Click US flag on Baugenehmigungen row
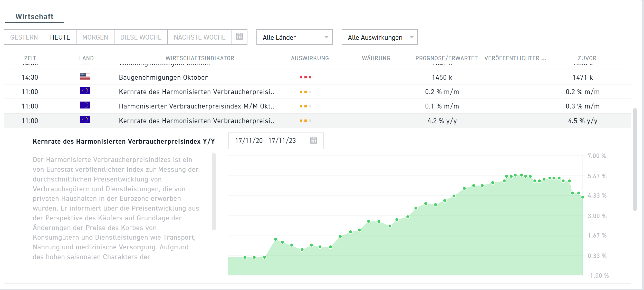Screen dimensions: 644x290 (85, 76)
